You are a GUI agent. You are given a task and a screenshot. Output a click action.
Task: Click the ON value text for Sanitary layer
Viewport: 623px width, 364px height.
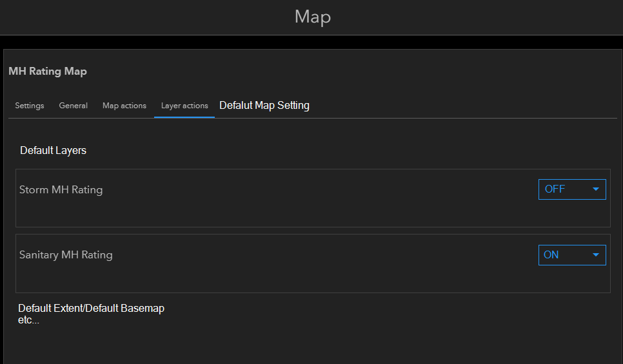(551, 255)
